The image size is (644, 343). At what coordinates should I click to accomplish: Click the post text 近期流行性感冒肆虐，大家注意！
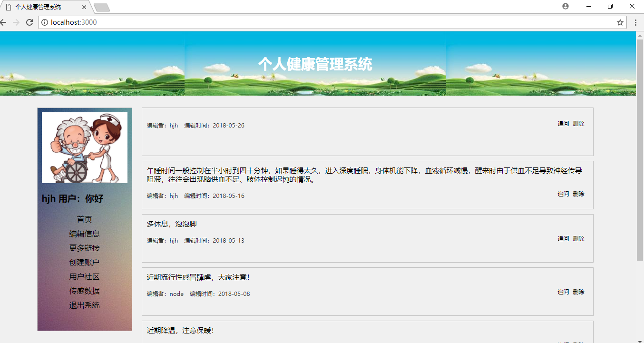(199, 277)
